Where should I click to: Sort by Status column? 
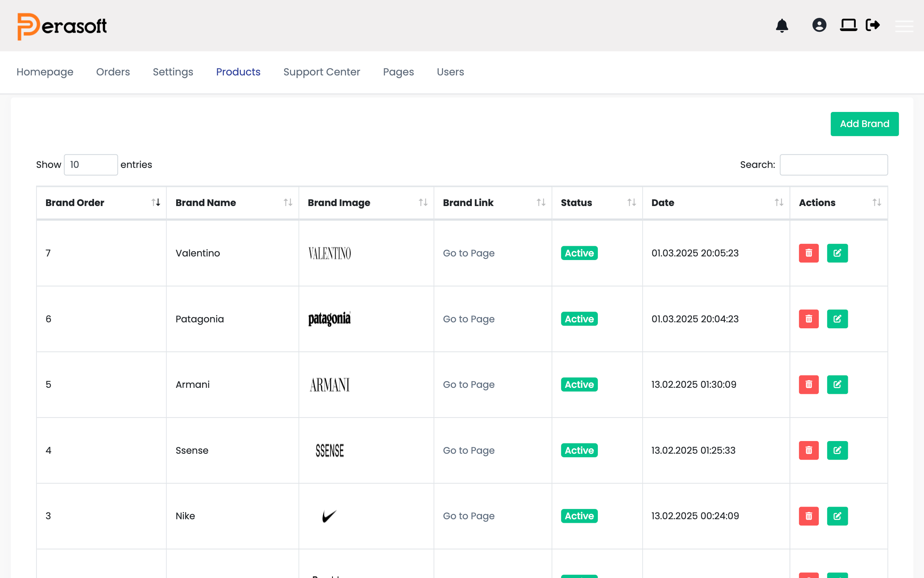coord(597,203)
